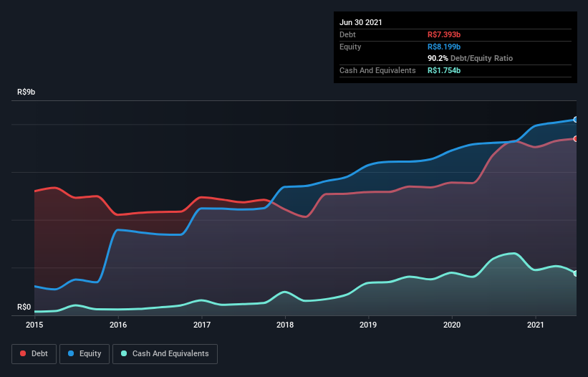
Task: Click the 2018 x-axis label
Action: coord(285,325)
